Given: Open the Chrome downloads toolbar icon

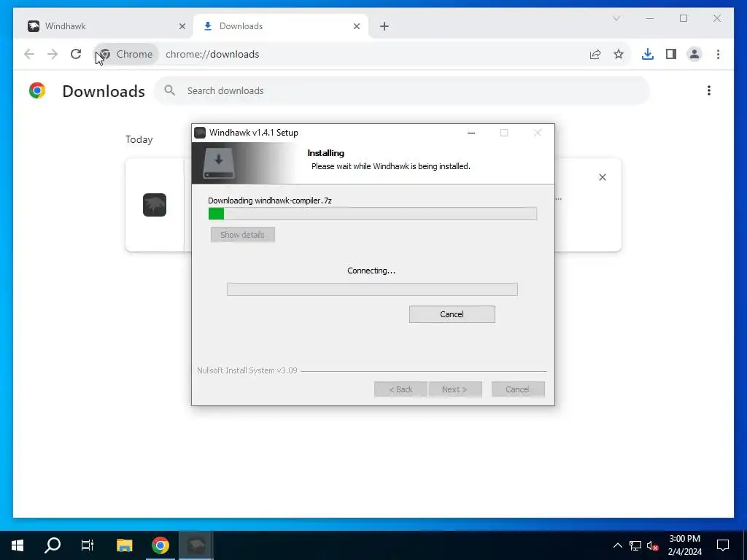Looking at the screenshot, I should pos(648,54).
